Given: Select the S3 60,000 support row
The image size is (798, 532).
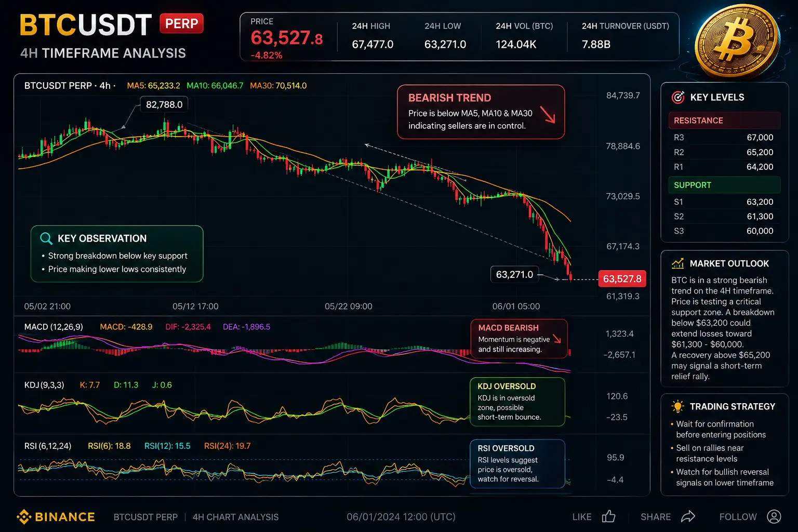Looking at the screenshot, I should (723, 231).
